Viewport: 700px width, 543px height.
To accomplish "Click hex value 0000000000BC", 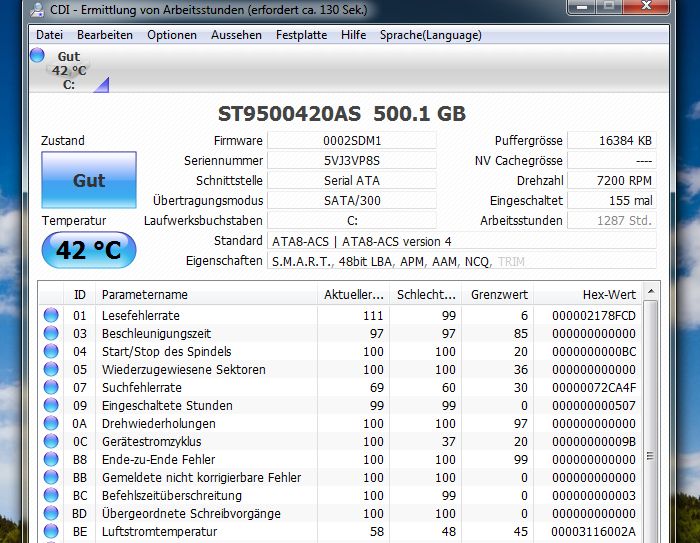I will pyautogui.click(x=594, y=351).
